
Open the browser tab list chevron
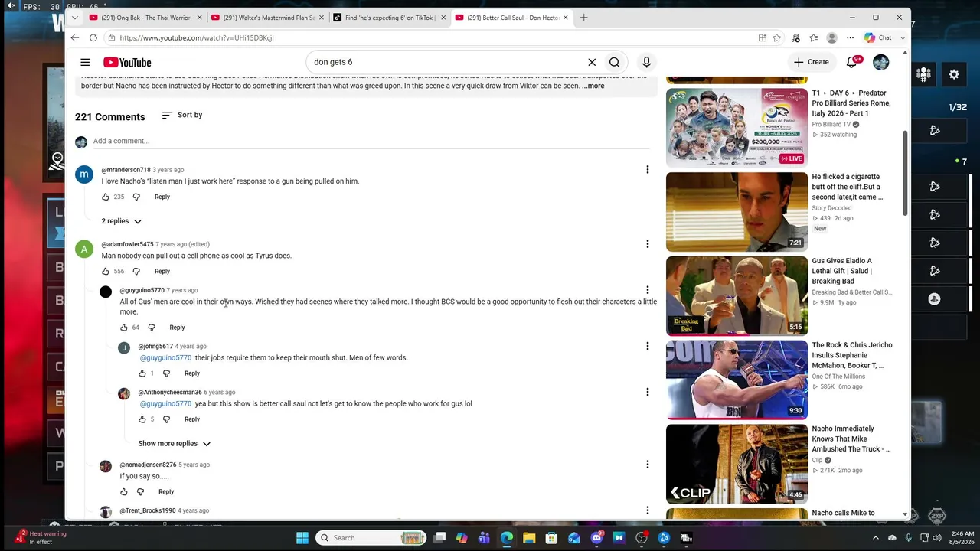[x=74, y=18]
